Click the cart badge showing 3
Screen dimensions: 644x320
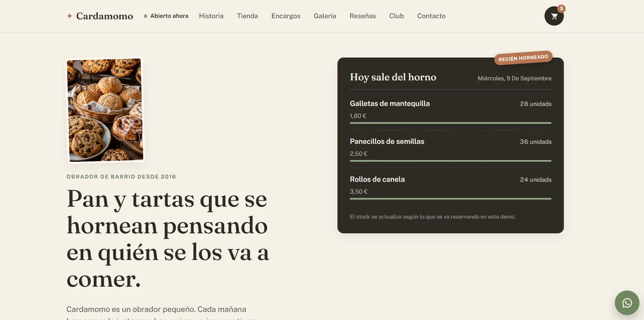pyautogui.click(x=561, y=9)
